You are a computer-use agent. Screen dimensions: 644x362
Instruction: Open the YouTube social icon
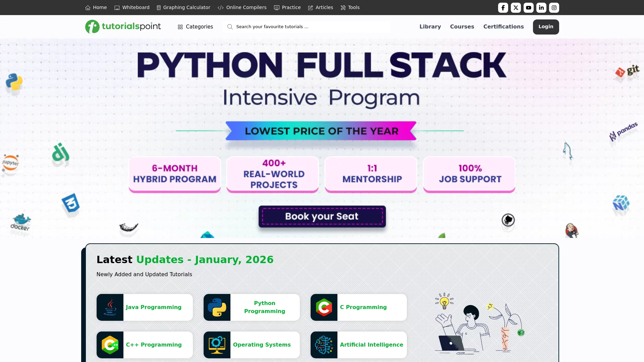528,8
